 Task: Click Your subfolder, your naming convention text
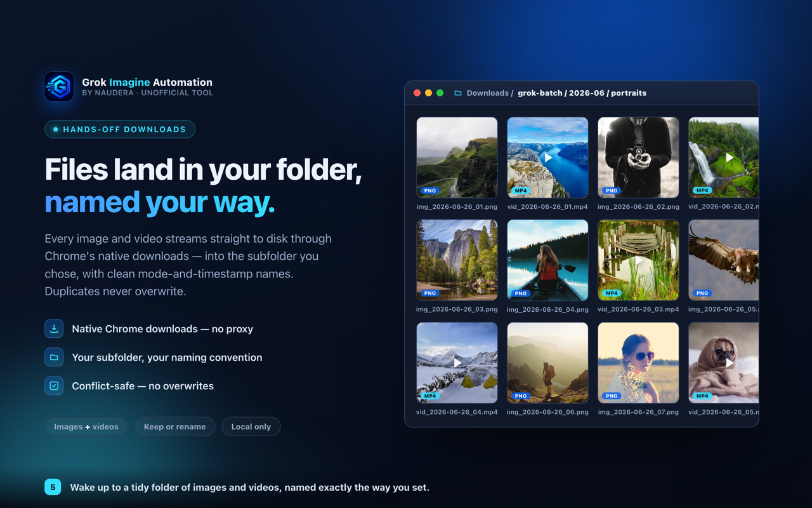(x=167, y=358)
